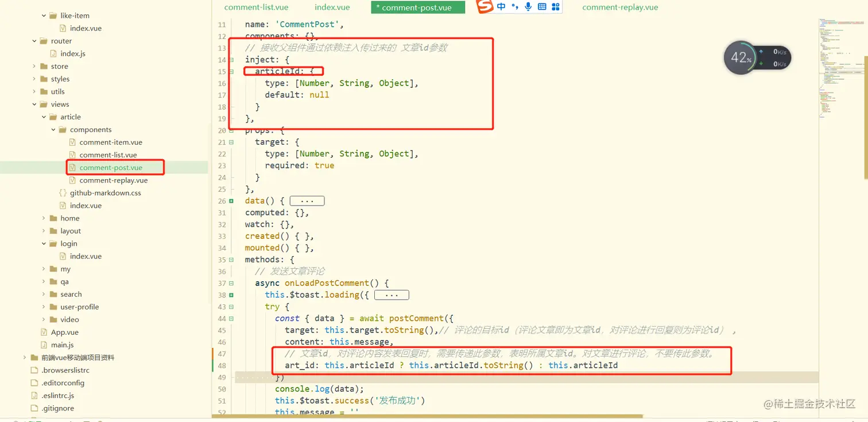The image size is (868, 422).
Task: Click the Sogou S logo icon
Action: pyautogui.click(x=485, y=6)
